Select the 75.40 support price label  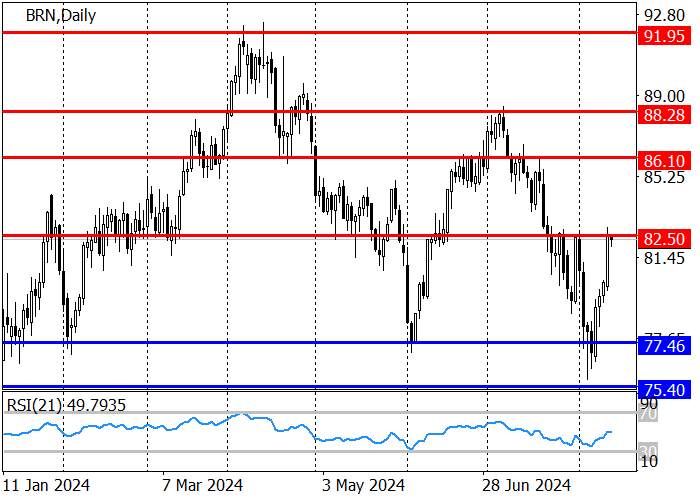[664, 390]
